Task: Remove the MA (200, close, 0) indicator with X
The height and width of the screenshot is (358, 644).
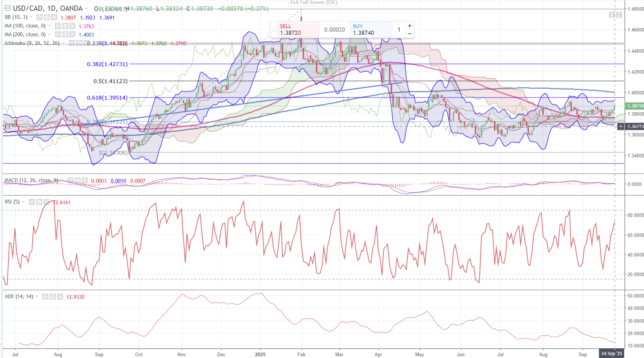Action: click(72, 34)
